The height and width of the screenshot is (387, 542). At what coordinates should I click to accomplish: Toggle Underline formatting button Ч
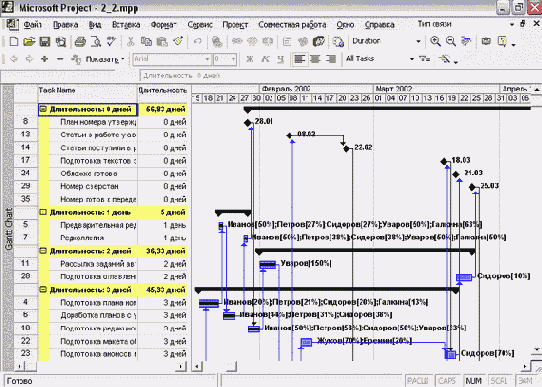click(281, 59)
